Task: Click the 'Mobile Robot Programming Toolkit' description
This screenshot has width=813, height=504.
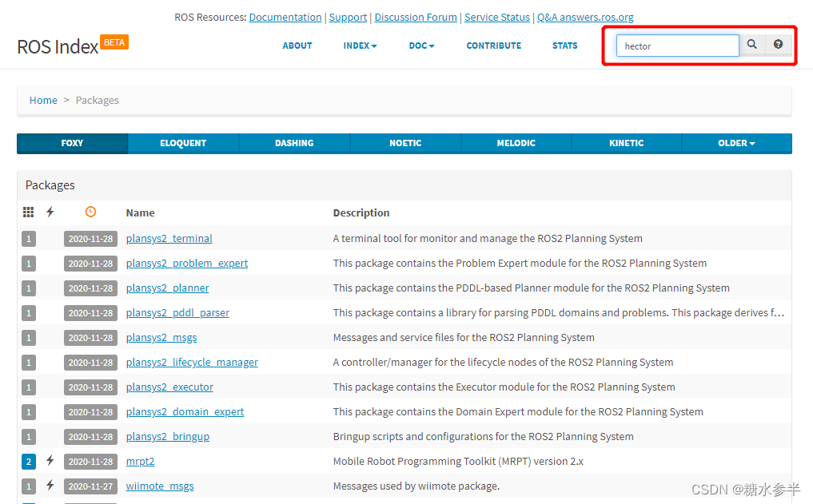Action: pos(458,461)
